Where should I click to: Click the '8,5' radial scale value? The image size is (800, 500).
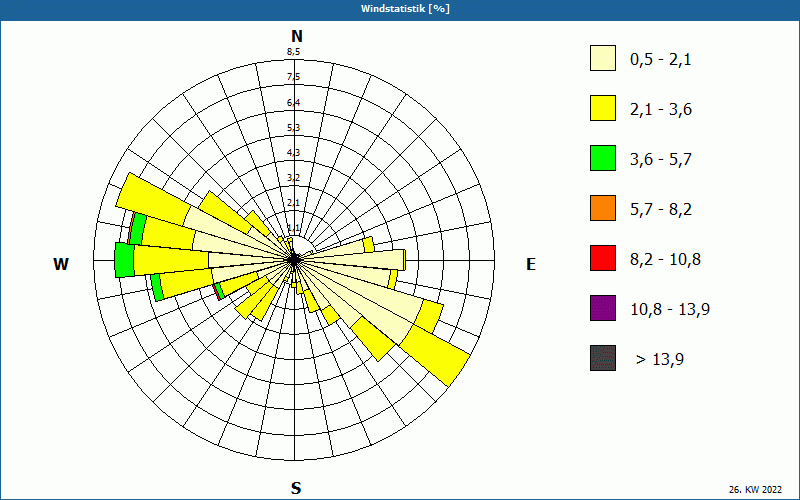[x=293, y=52]
